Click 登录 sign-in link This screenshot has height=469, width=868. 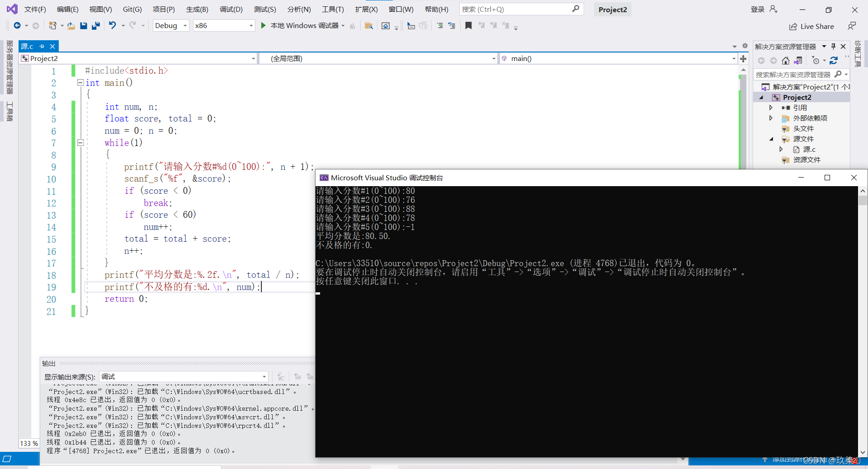[x=757, y=9]
